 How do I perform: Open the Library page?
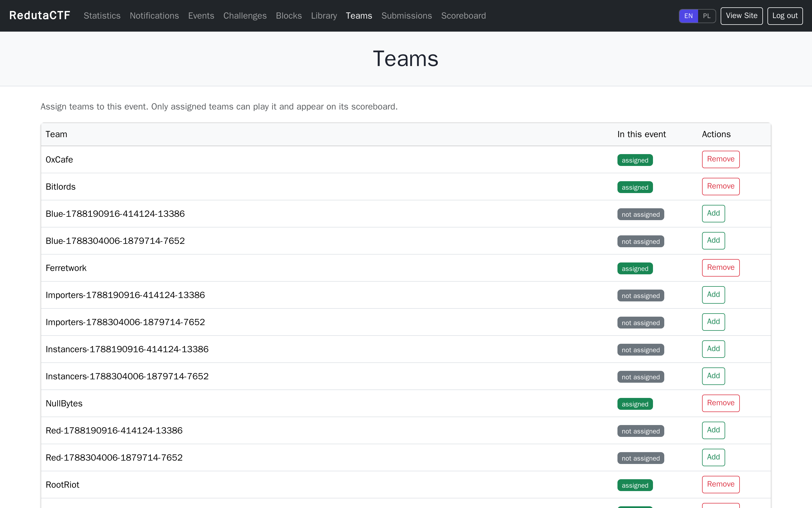324,16
